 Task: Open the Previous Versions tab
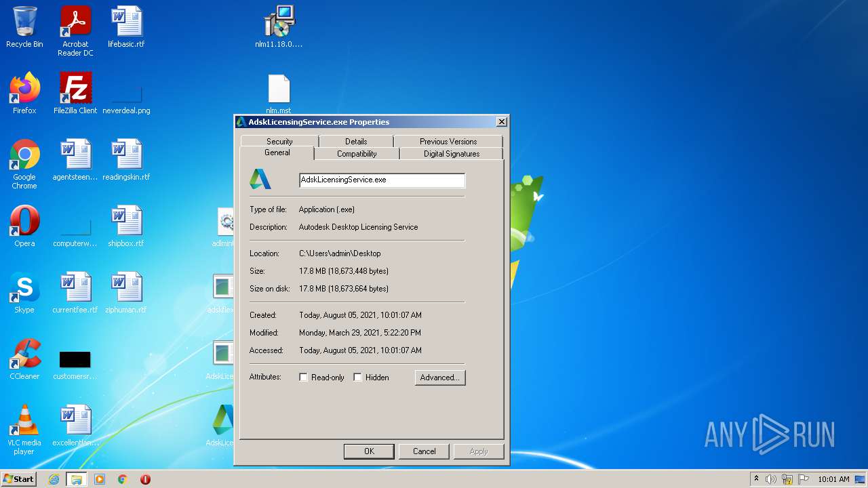[x=448, y=142]
